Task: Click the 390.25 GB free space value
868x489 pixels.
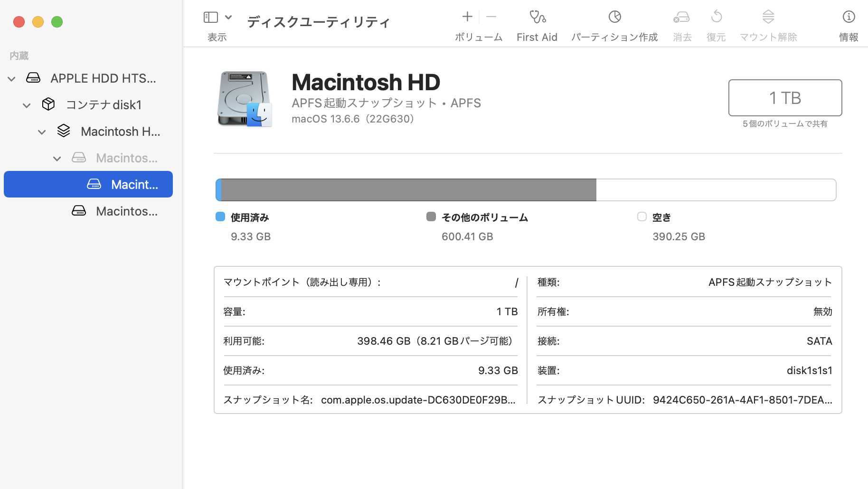Action: [679, 236]
